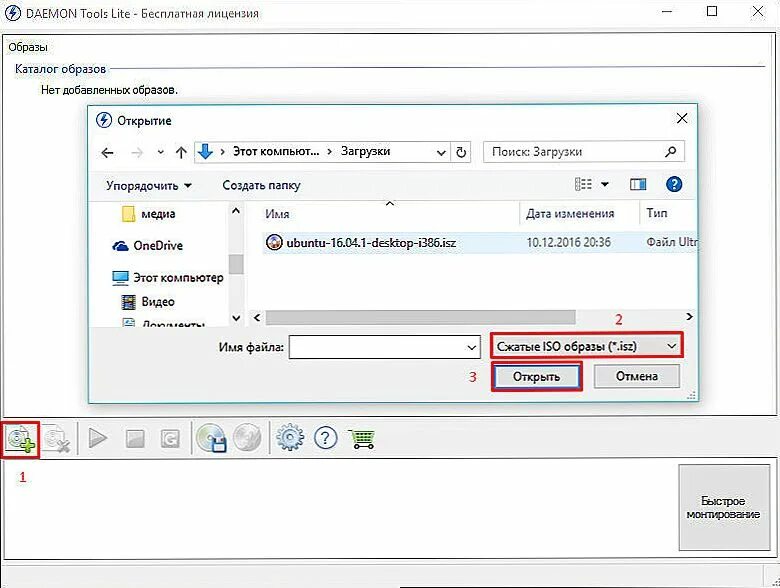The height and width of the screenshot is (588, 780).
Task: Expand the Имя файла dropdown arrow
Action: coord(472,347)
